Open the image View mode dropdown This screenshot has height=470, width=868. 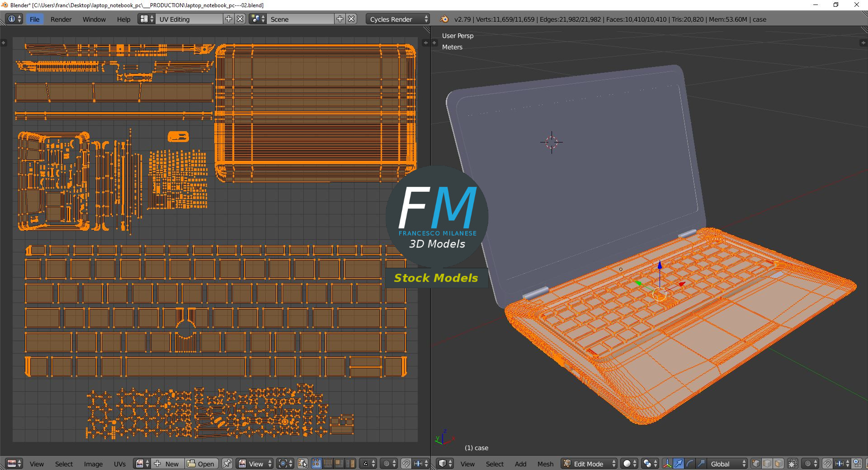(255, 464)
